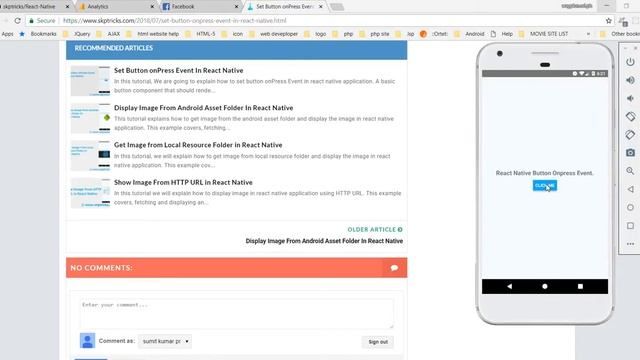This screenshot has width=640, height=360.
Task: Open the JQuery bookmarks folder
Action: coord(77,34)
